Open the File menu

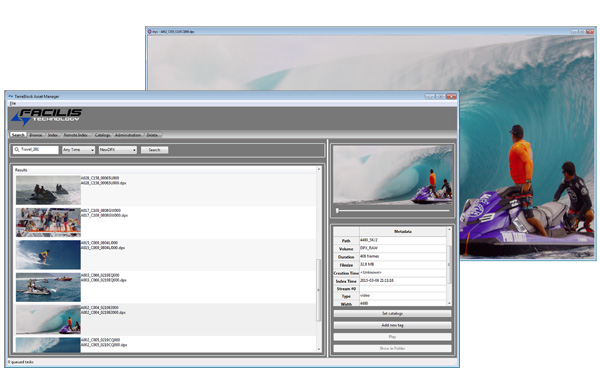click(13, 103)
